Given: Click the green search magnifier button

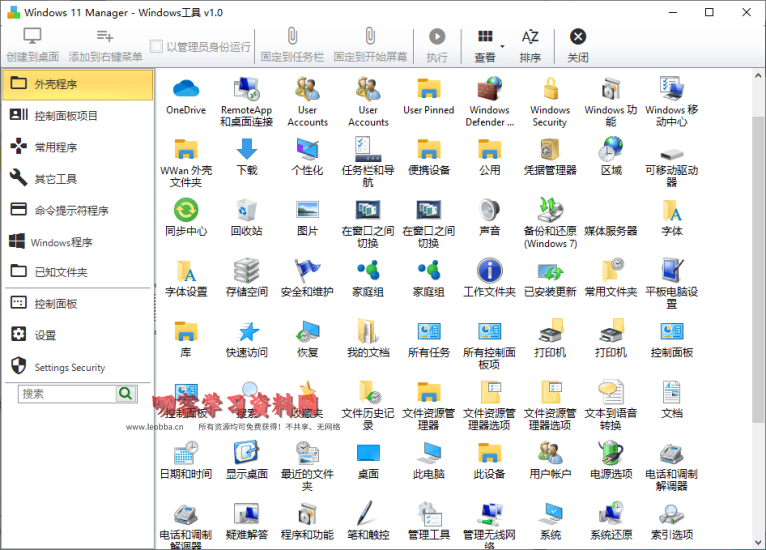Looking at the screenshot, I should click(126, 394).
